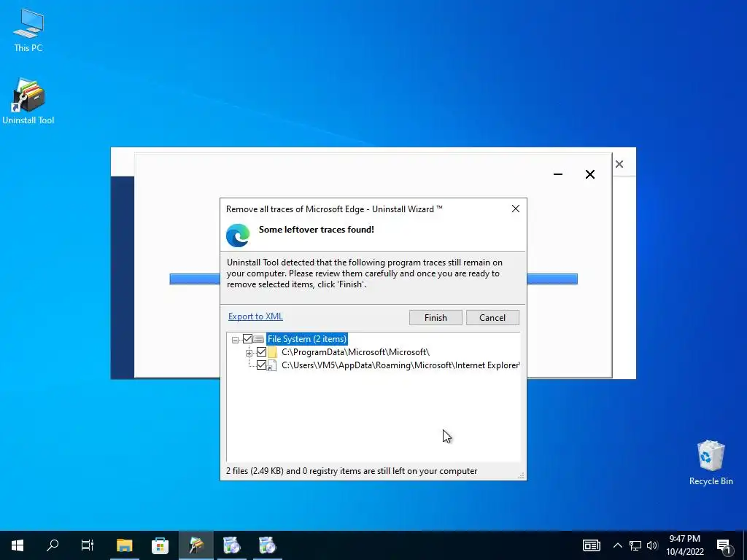Screen dimensions: 747x560
Task: Click first installer icon on taskbar
Action: 231,545
